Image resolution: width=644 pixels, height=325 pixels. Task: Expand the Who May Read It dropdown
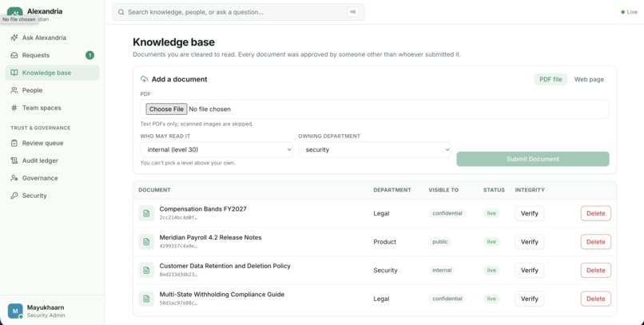coord(217,150)
